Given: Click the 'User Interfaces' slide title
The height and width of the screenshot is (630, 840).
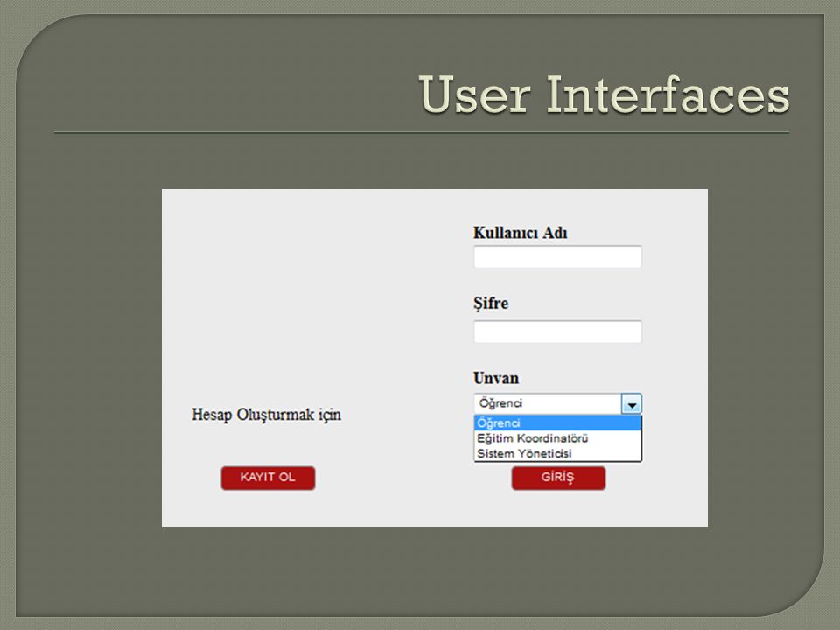Looking at the screenshot, I should [604, 94].
